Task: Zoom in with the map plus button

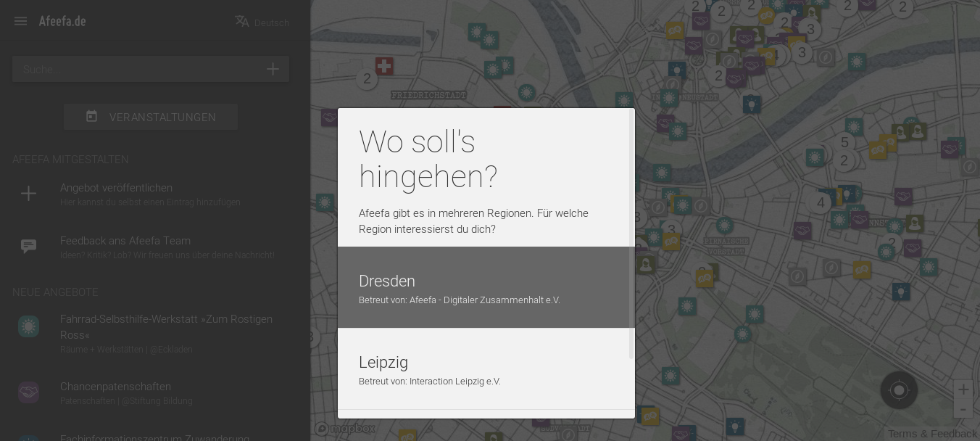Action: [x=963, y=390]
